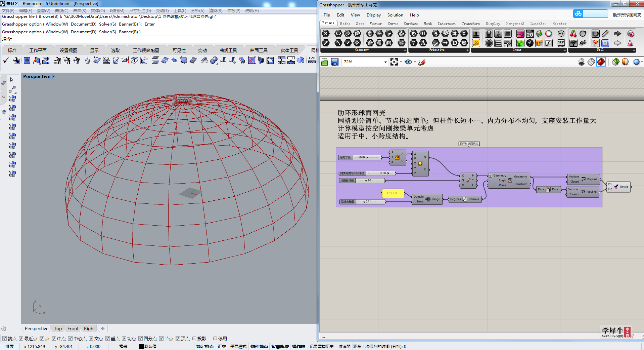Screen dimensions: 644x350
Task: Click the pointer arrow tool in Rhino sidebar
Action: pos(12,80)
